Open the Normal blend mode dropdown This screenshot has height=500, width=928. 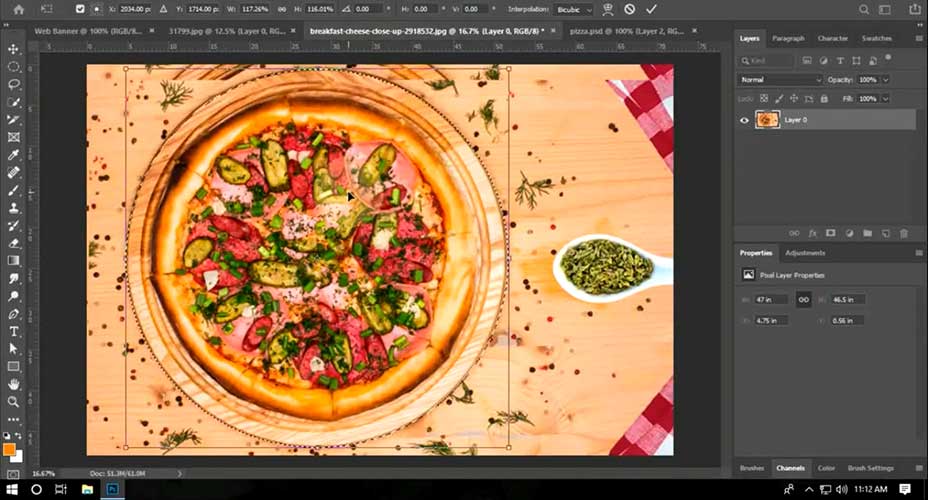780,79
